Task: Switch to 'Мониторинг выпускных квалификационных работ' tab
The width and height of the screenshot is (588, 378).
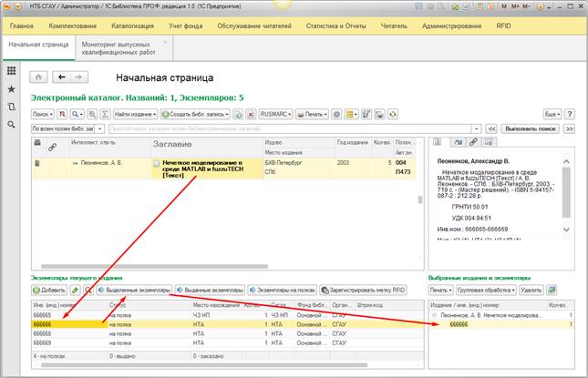Action: pos(119,47)
